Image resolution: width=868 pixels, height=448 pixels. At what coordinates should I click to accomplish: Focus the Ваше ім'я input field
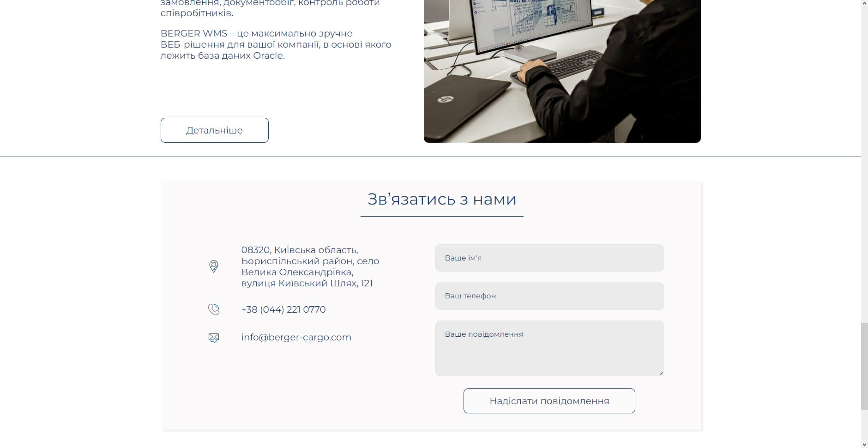[549, 258]
